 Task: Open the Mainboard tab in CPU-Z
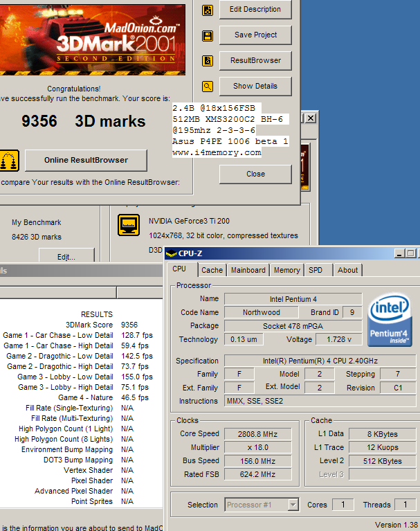point(248,270)
